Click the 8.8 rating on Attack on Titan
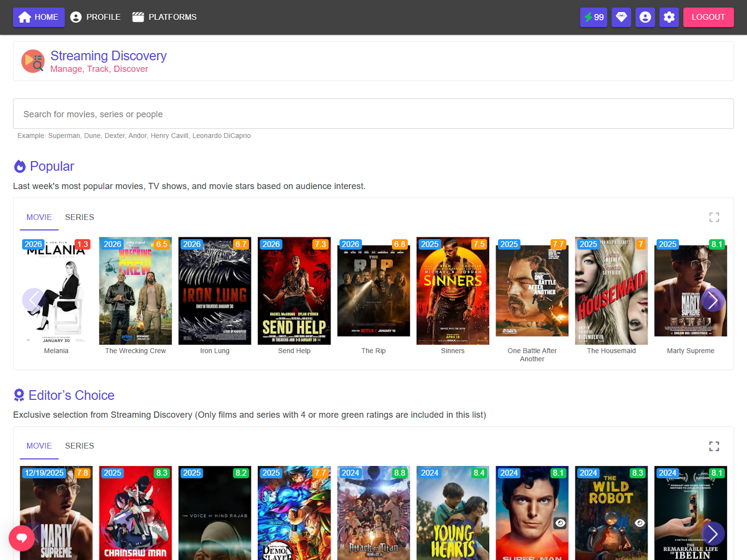Image resolution: width=747 pixels, height=560 pixels. [x=400, y=473]
